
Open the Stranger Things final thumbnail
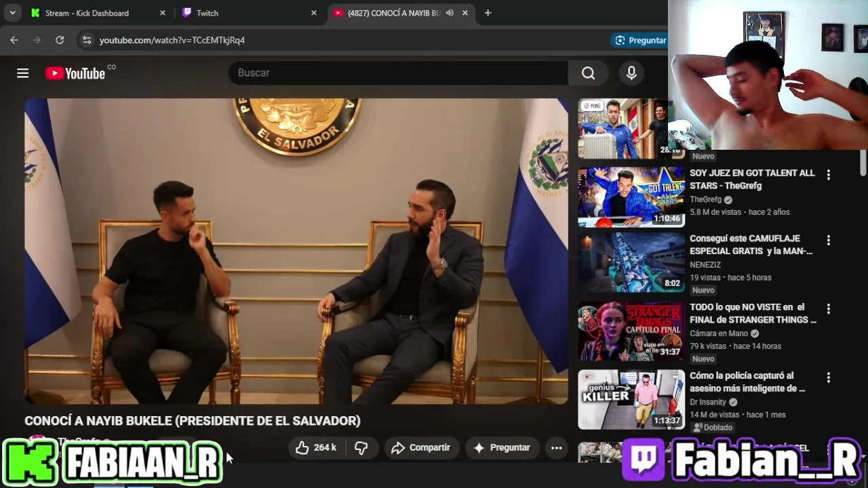631,331
